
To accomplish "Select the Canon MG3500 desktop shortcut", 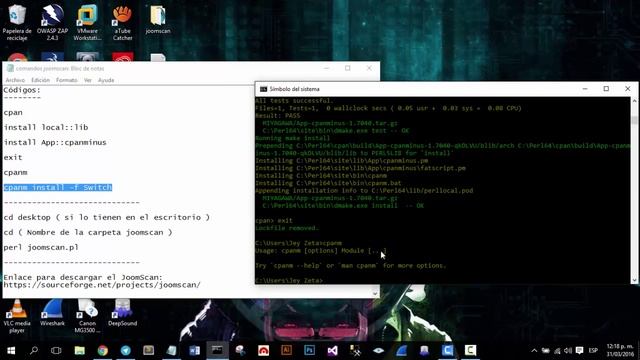I will click(x=87, y=316).
